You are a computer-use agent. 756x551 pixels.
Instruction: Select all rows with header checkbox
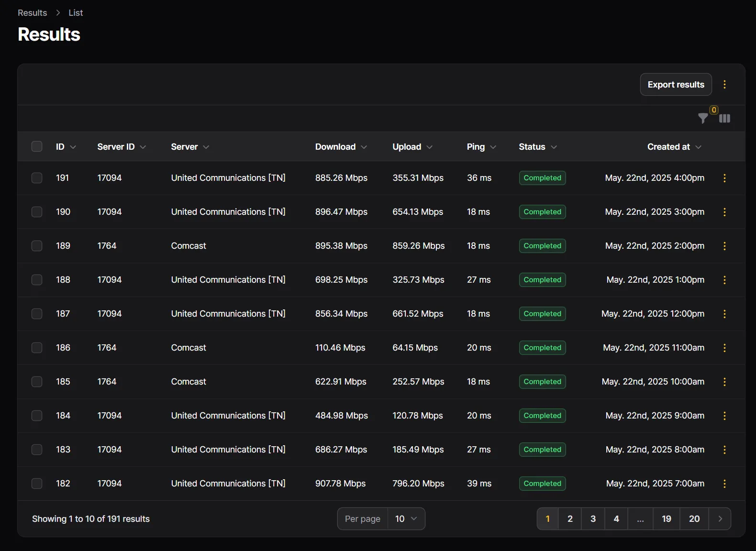pyautogui.click(x=37, y=146)
